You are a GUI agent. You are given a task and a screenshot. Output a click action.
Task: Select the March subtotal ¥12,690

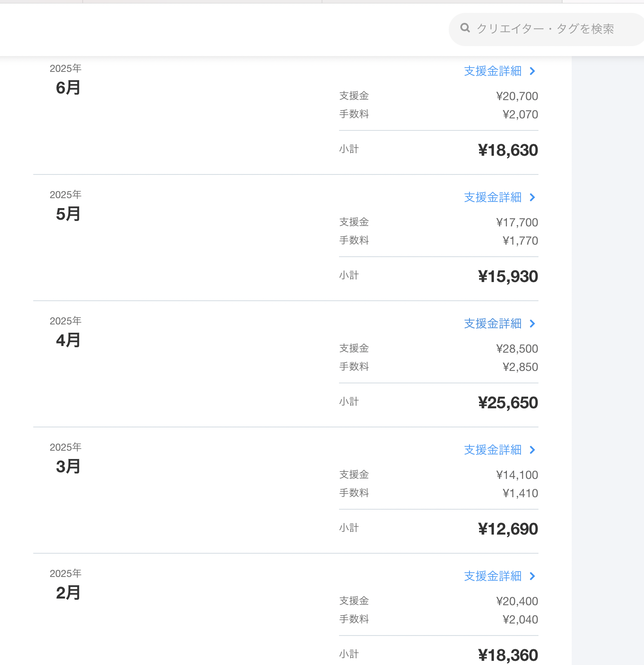click(508, 529)
